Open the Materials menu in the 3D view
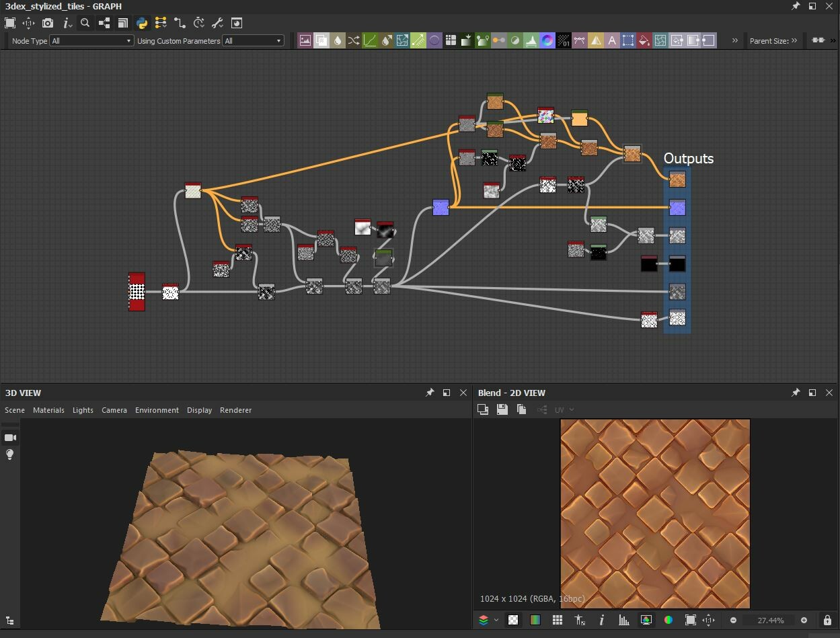 tap(48, 409)
